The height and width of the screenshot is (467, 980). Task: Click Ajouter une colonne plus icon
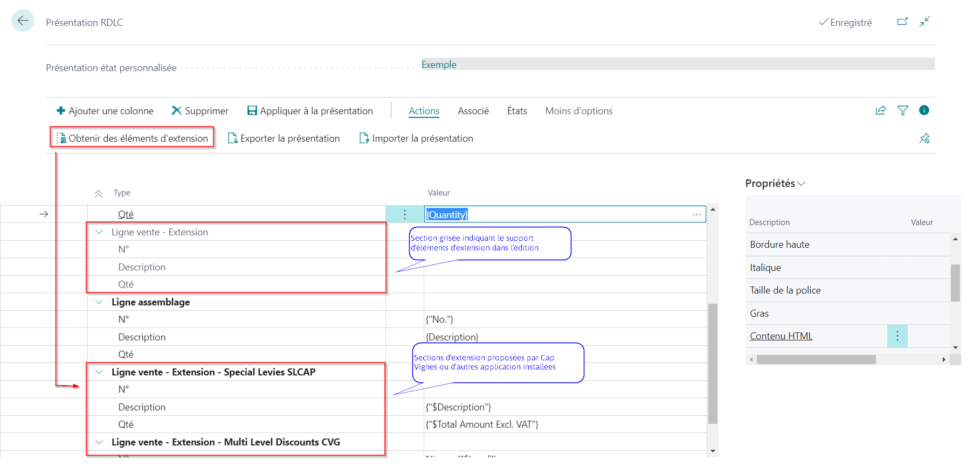(61, 110)
